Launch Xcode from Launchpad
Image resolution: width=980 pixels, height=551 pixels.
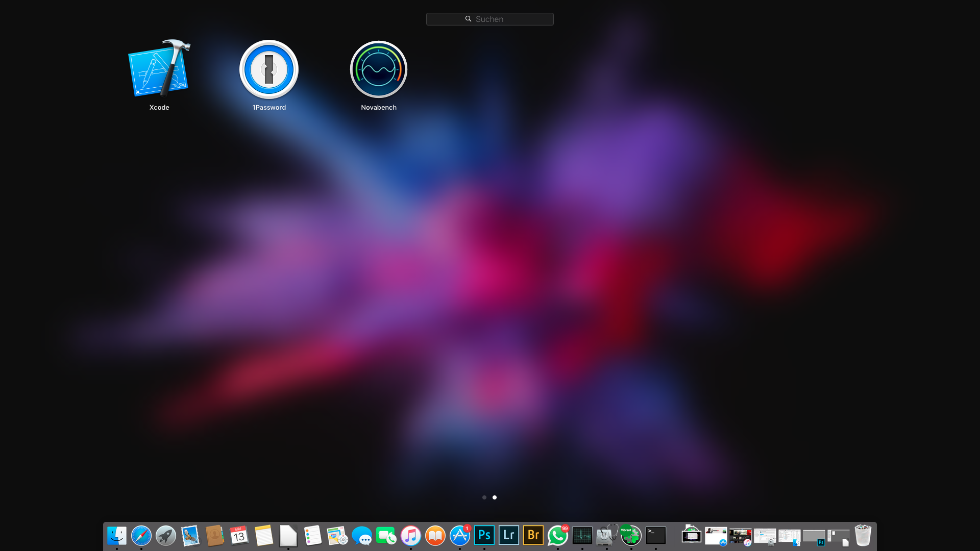(x=159, y=69)
